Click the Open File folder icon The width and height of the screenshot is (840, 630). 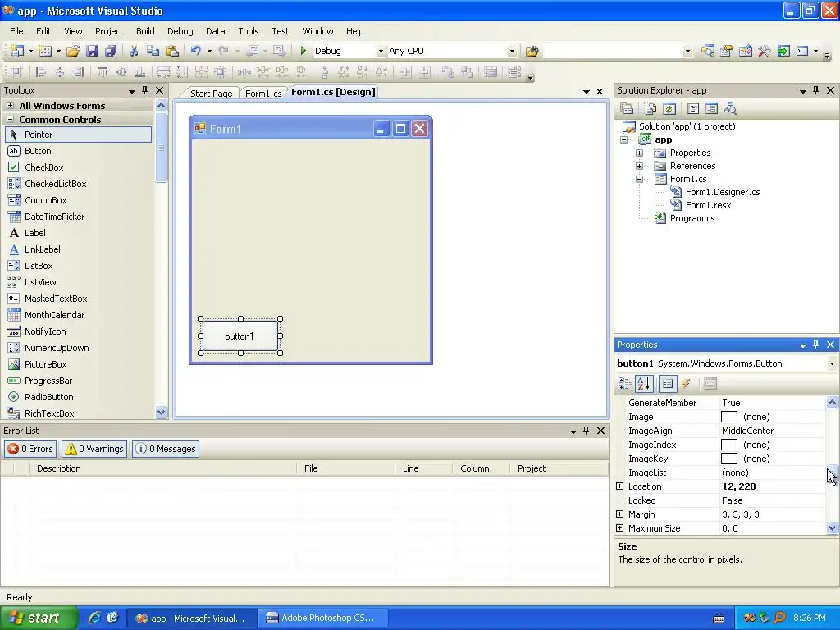[73, 51]
